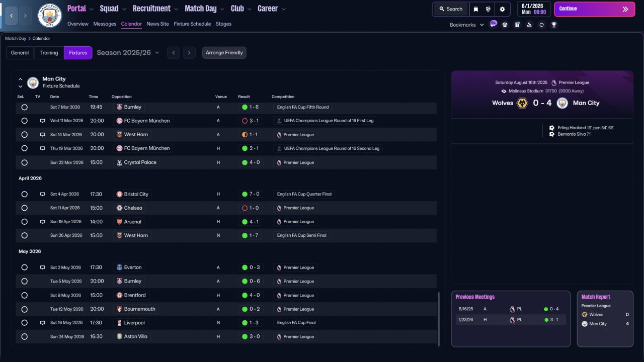Click the Everton crest in the fixture list

click(119, 267)
